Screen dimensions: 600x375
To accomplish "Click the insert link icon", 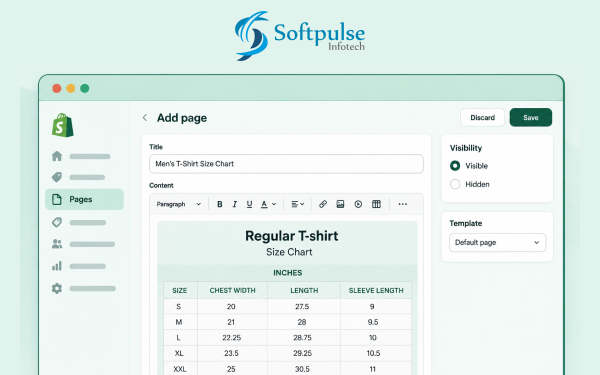I will tap(323, 204).
